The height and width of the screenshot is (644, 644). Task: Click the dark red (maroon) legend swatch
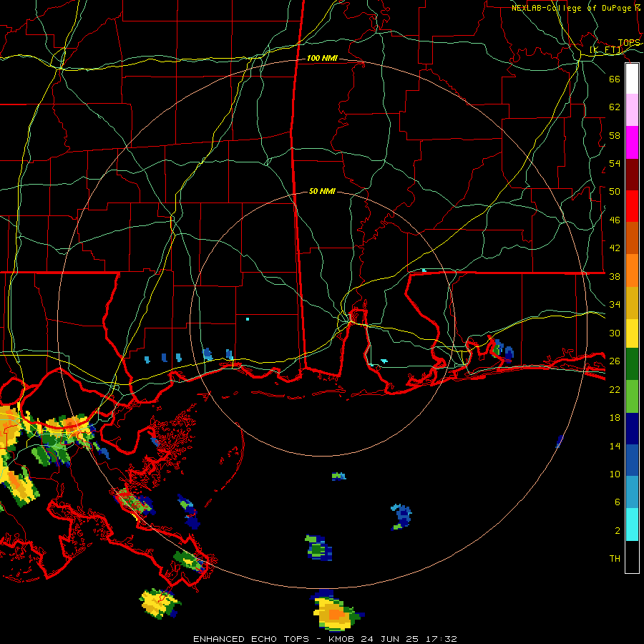tap(632, 175)
